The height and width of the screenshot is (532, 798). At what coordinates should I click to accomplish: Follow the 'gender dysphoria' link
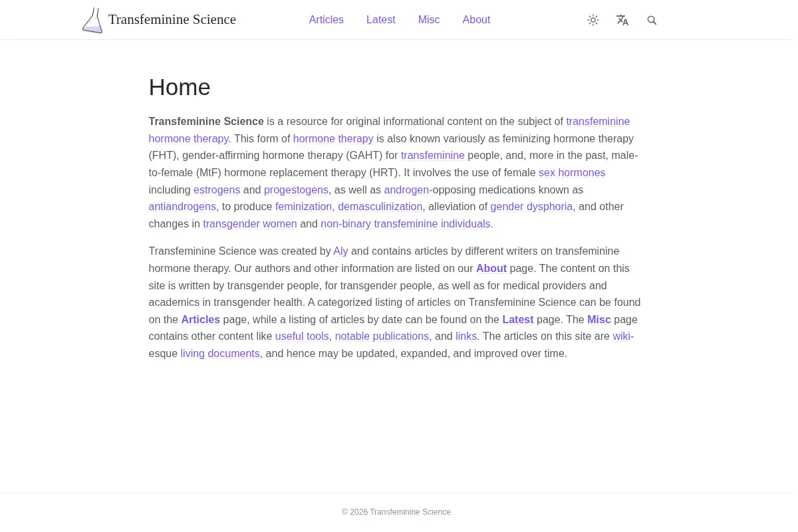tap(531, 207)
